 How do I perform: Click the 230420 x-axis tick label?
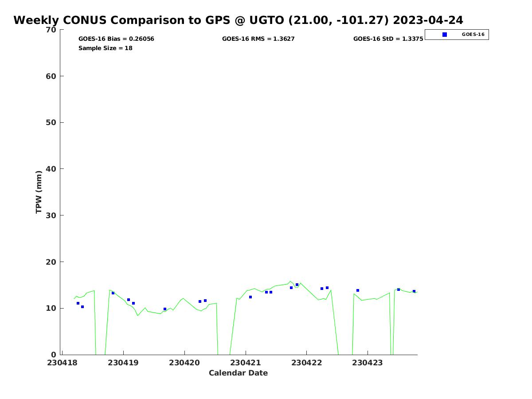click(x=184, y=363)
